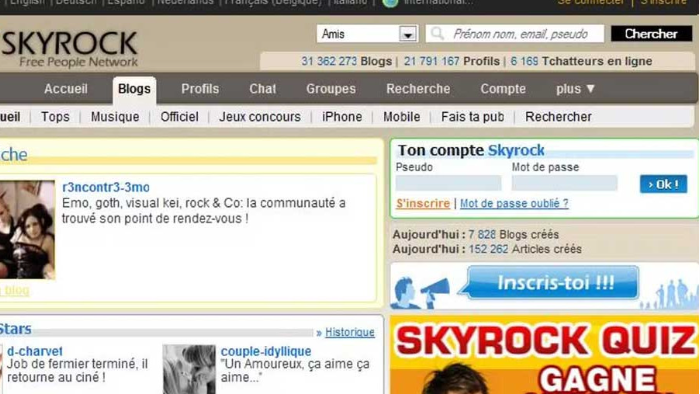
Task: Open the Amis dropdown arrow
Action: [x=408, y=34]
